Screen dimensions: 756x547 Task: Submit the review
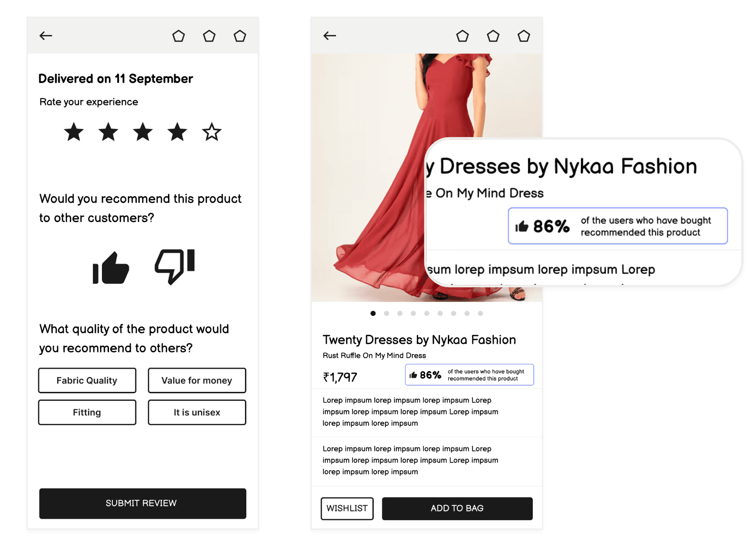pos(143,504)
